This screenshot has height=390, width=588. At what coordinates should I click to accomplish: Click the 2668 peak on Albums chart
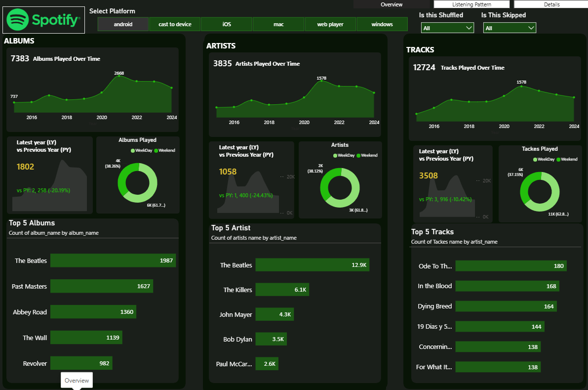click(x=119, y=76)
